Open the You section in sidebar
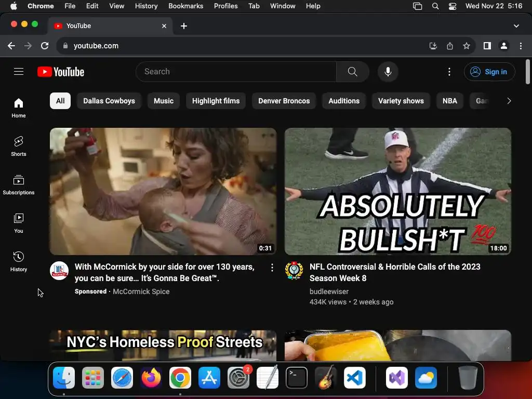The height and width of the screenshot is (399, 532). [x=19, y=223]
